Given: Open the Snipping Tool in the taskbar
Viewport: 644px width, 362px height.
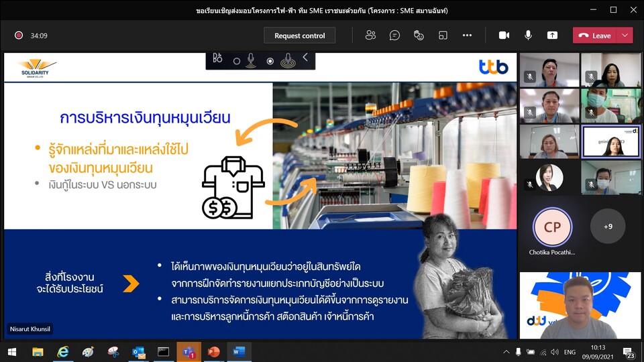Looking at the screenshot, I should tap(113, 352).
